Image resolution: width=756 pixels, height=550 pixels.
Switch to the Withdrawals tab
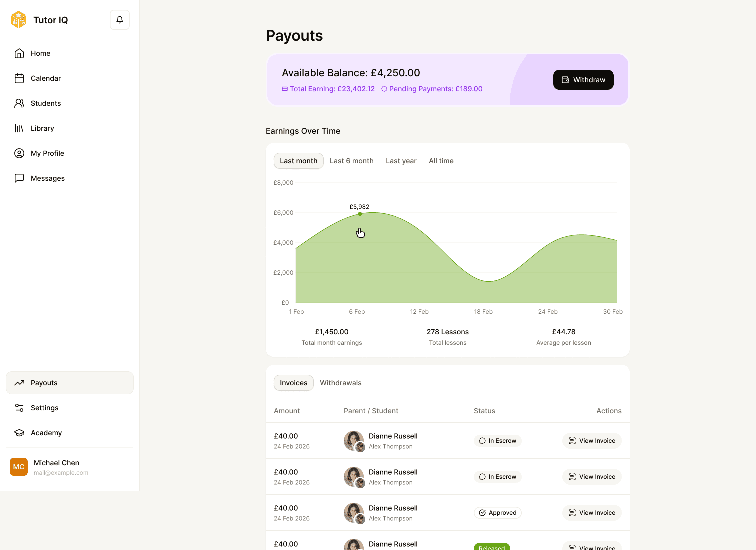click(x=341, y=383)
